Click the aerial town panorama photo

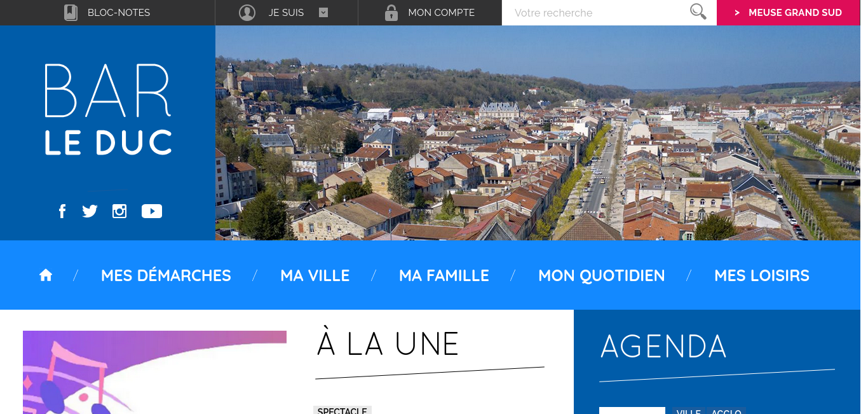coord(538,133)
